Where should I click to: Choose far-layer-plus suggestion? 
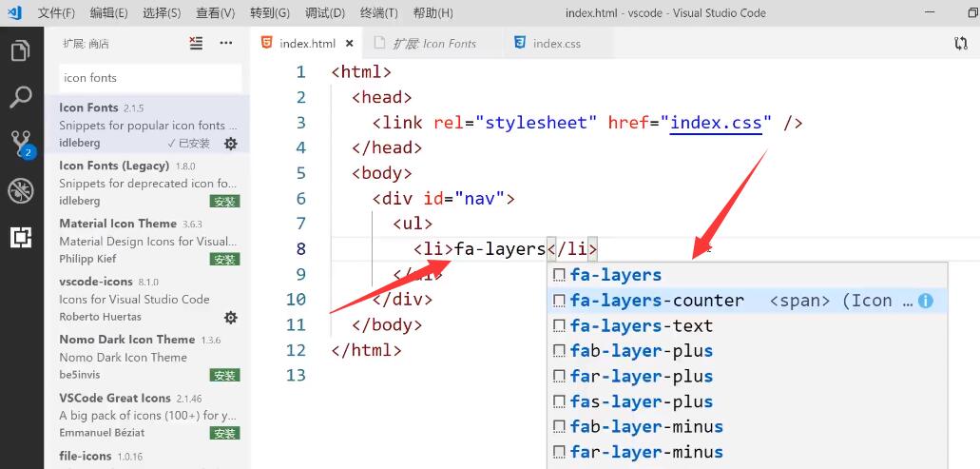(747, 377)
